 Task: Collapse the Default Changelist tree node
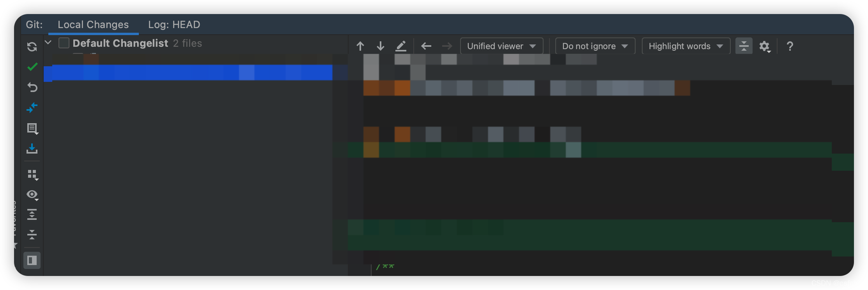click(48, 42)
